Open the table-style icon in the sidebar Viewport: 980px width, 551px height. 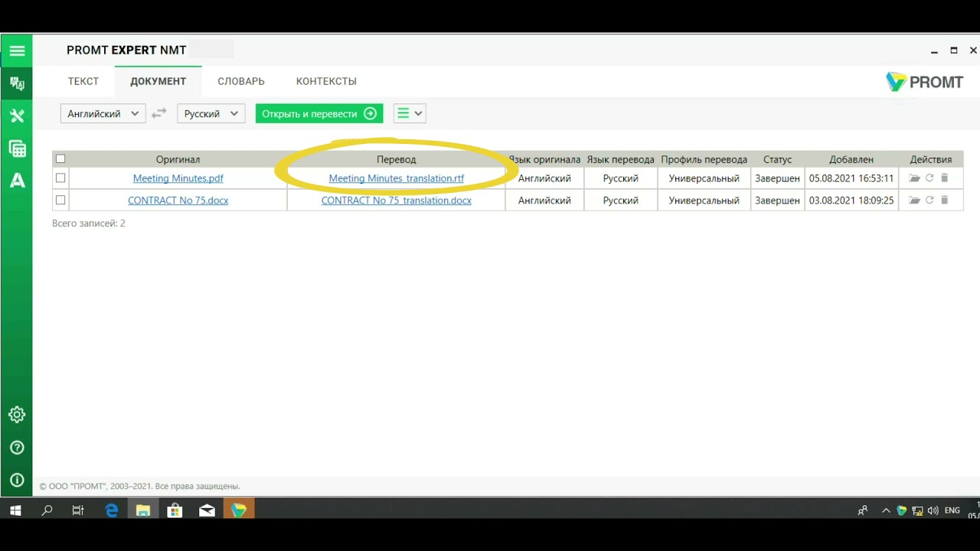click(17, 148)
